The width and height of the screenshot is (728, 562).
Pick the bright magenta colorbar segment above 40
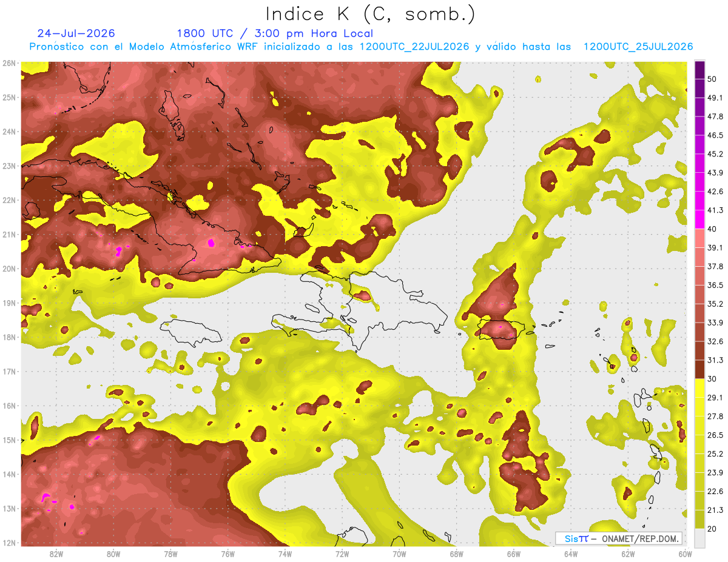click(x=699, y=219)
